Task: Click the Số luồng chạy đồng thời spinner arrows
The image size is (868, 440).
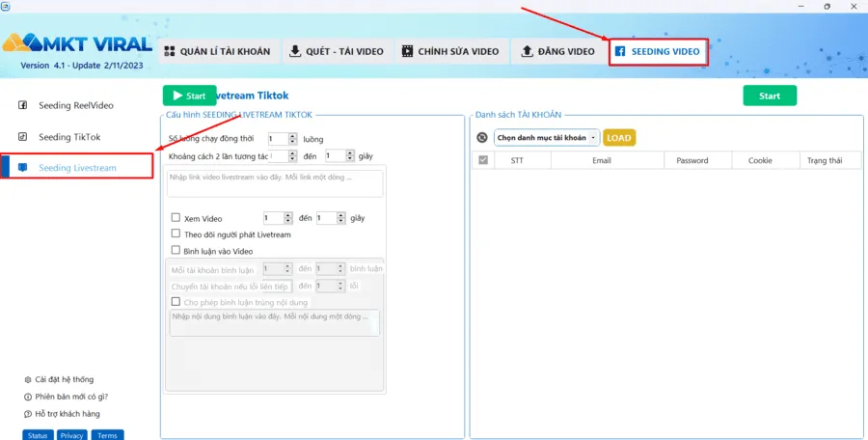Action: 292,139
